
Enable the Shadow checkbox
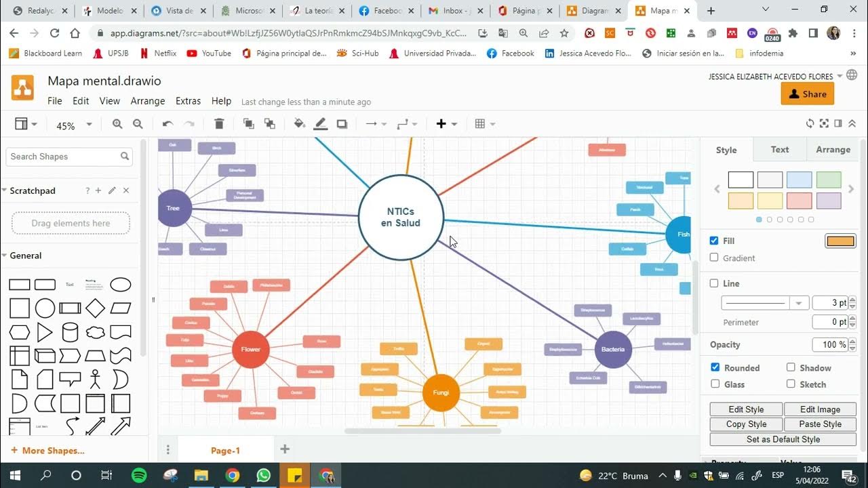(x=791, y=367)
